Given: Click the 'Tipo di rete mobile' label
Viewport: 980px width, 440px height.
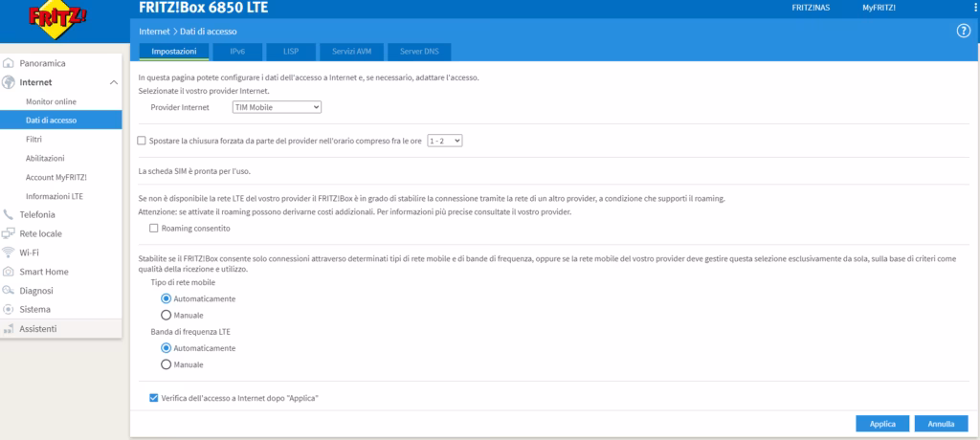Looking at the screenshot, I should tap(183, 282).
